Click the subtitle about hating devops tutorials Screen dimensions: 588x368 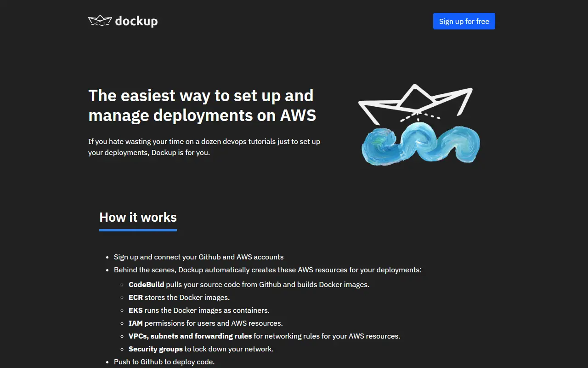pos(204,147)
